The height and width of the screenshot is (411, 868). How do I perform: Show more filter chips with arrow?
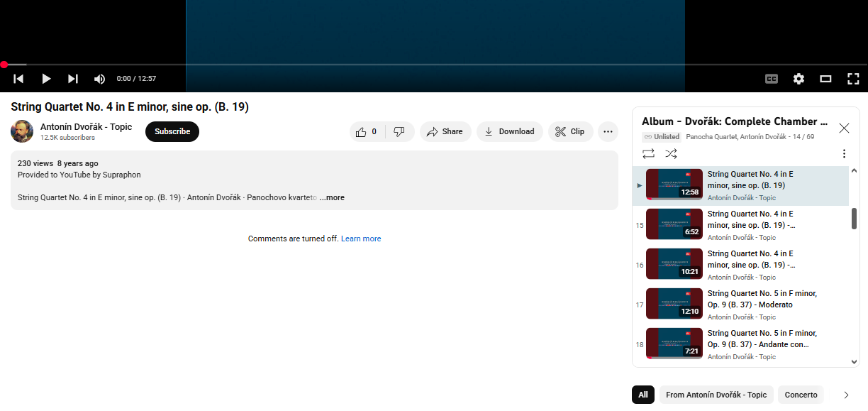pos(846,395)
